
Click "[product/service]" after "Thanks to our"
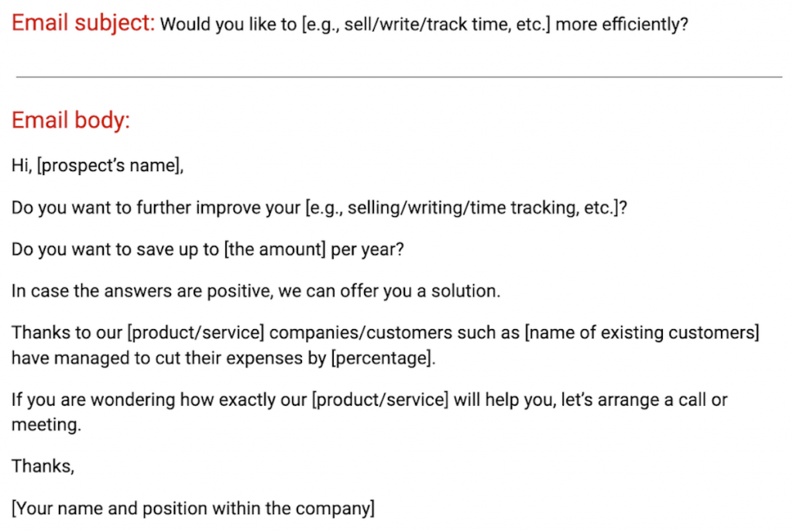tap(196, 333)
